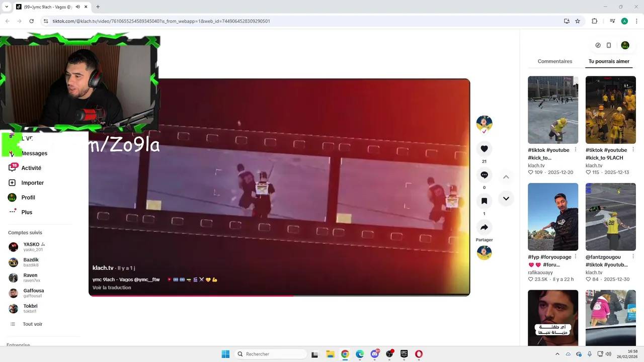Open Messages in the sidebar
Image resolution: width=644 pixels, height=362 pixels.
click(x=34, y=153)
